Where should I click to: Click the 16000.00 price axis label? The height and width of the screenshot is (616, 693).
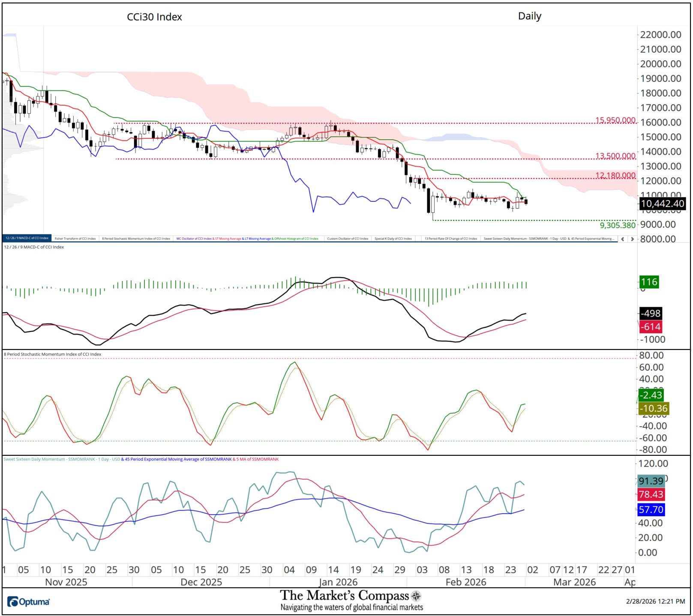660,123
